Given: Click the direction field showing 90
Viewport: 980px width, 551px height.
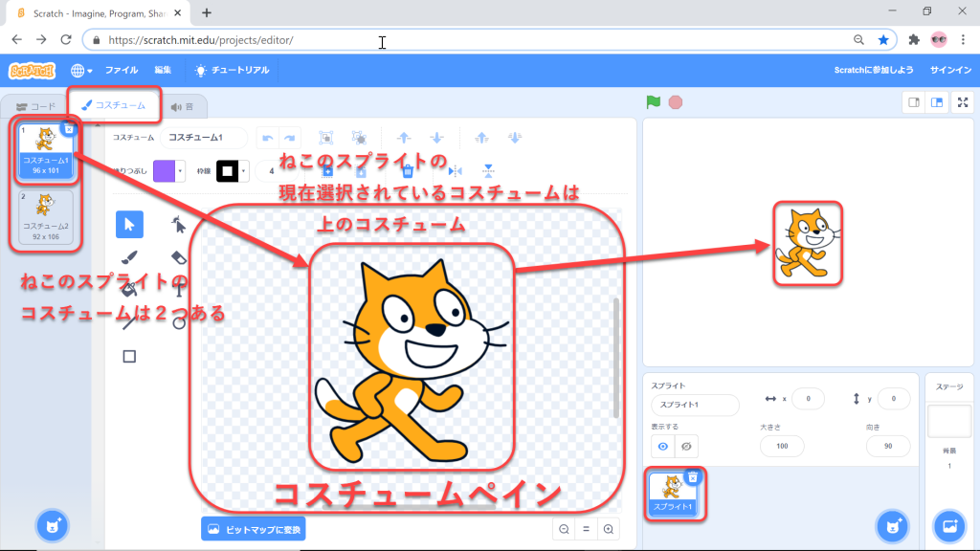Looking at the screenshot, I should 888,446.
